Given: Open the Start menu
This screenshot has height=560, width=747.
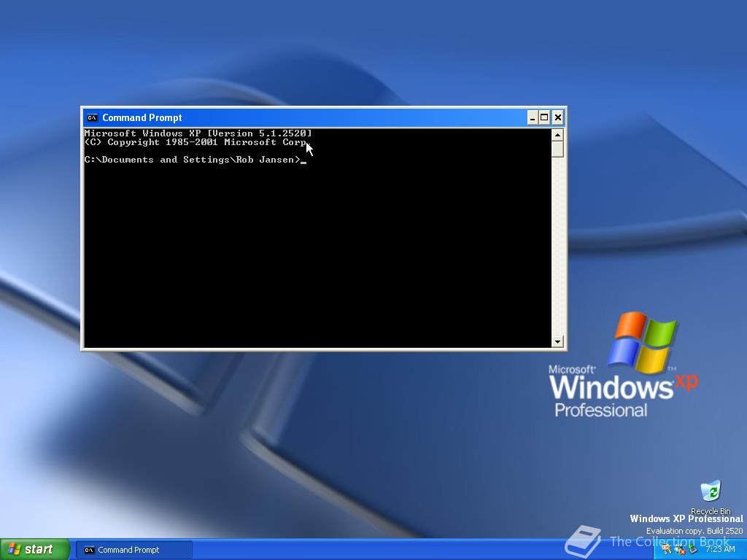Looking at the screenshot, I should click(x=35, y=550).
